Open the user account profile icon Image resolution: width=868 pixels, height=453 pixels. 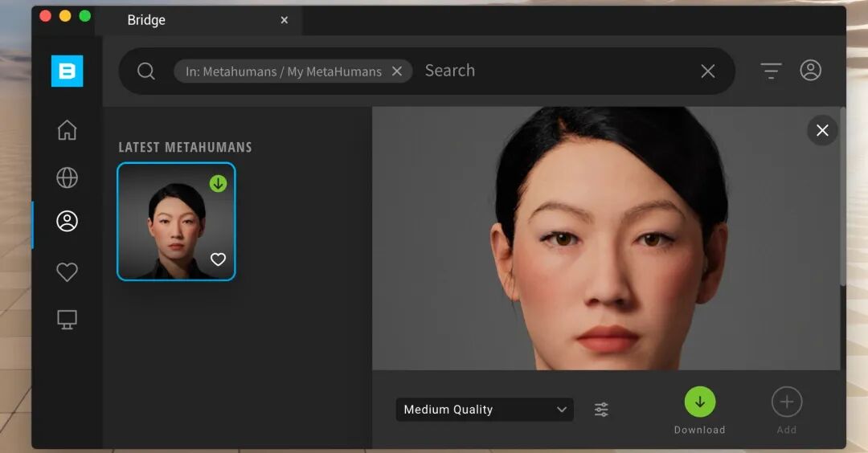point(810,71)
